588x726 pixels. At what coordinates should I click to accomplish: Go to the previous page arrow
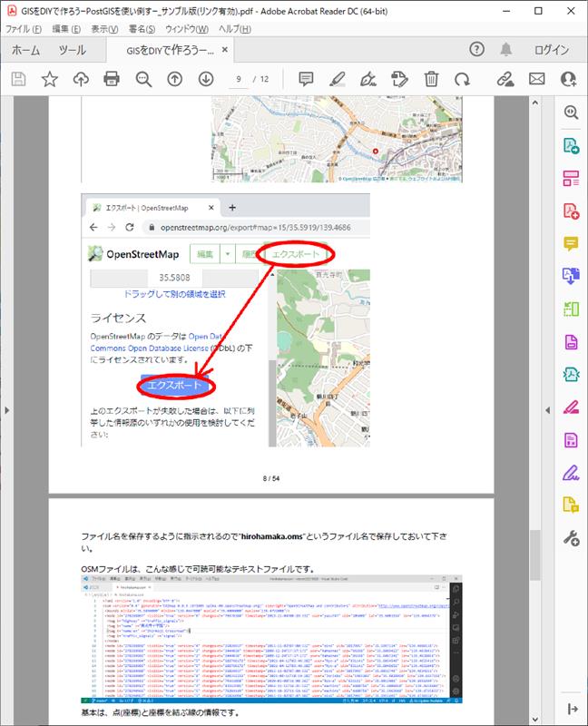(175, 79)
